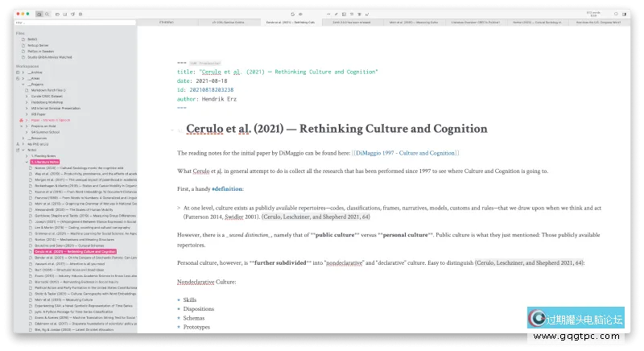Toggle readability mode eye icon
Image resolution: width=644 pixels, height=351 pixels.
click(300, 14)
